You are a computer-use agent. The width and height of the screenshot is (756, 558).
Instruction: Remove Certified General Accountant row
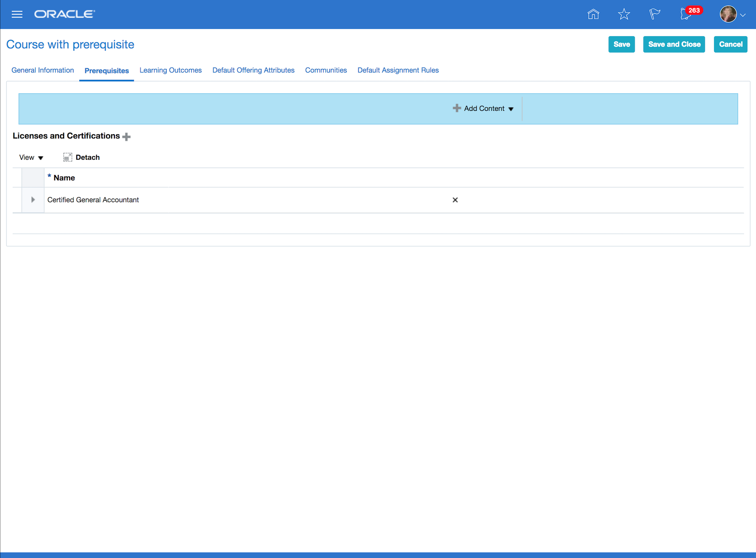click(x=455, y=200)
